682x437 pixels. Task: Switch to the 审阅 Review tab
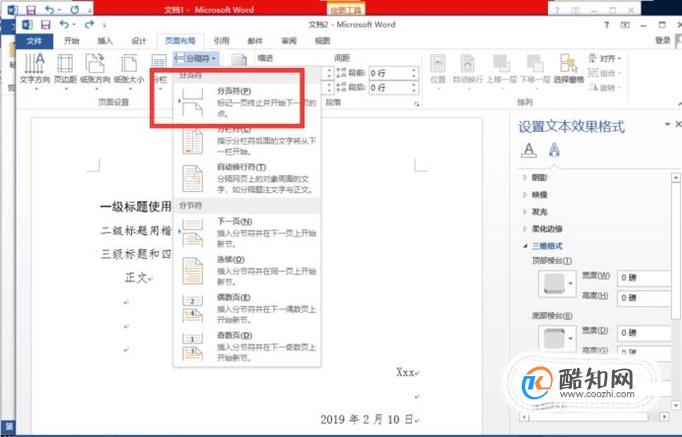tap(288, 41)
